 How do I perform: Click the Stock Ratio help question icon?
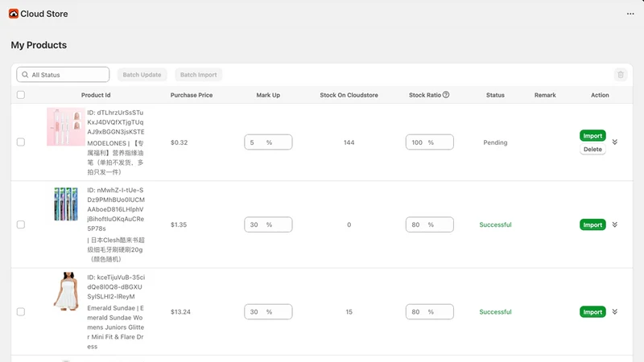446,95
